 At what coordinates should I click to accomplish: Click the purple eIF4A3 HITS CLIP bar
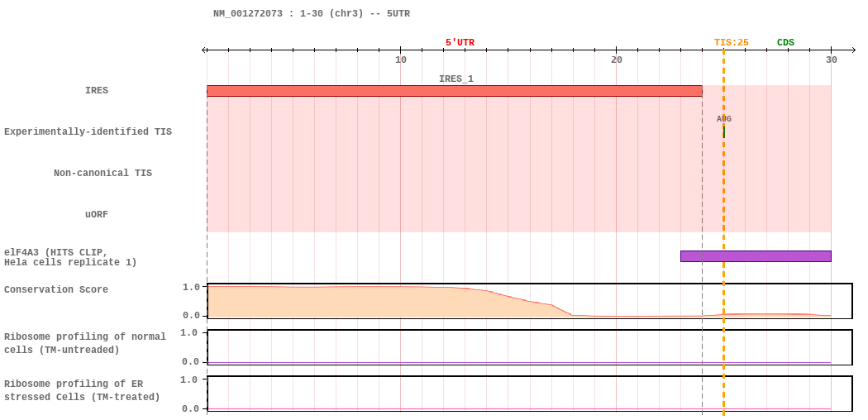[x=756, y=256]
